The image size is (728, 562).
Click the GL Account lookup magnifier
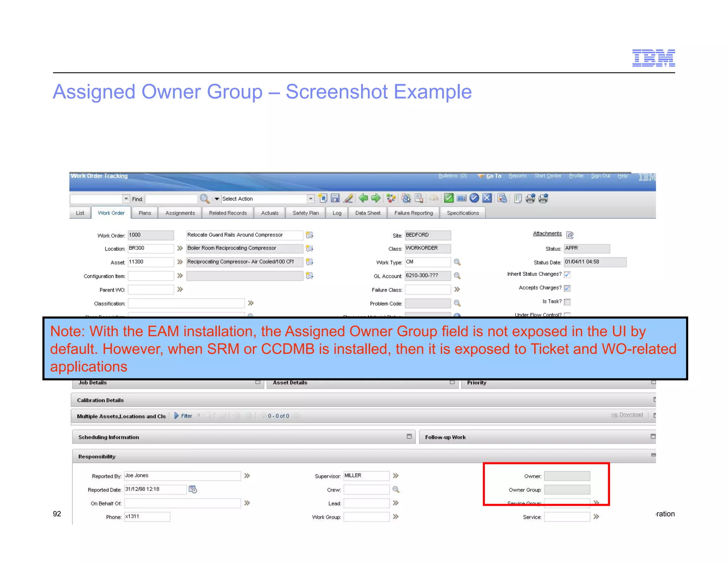[457, 276]
